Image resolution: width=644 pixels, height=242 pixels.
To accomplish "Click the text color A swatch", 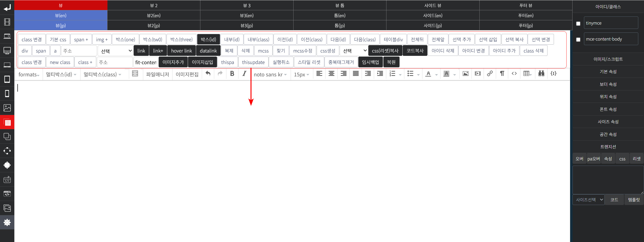I will coord(428,74).
